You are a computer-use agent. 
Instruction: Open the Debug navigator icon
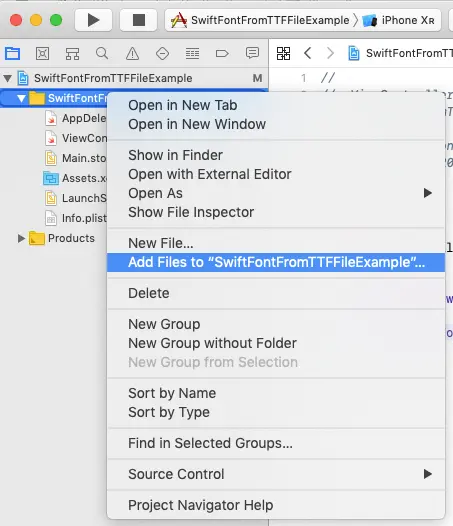click(192, 53)
